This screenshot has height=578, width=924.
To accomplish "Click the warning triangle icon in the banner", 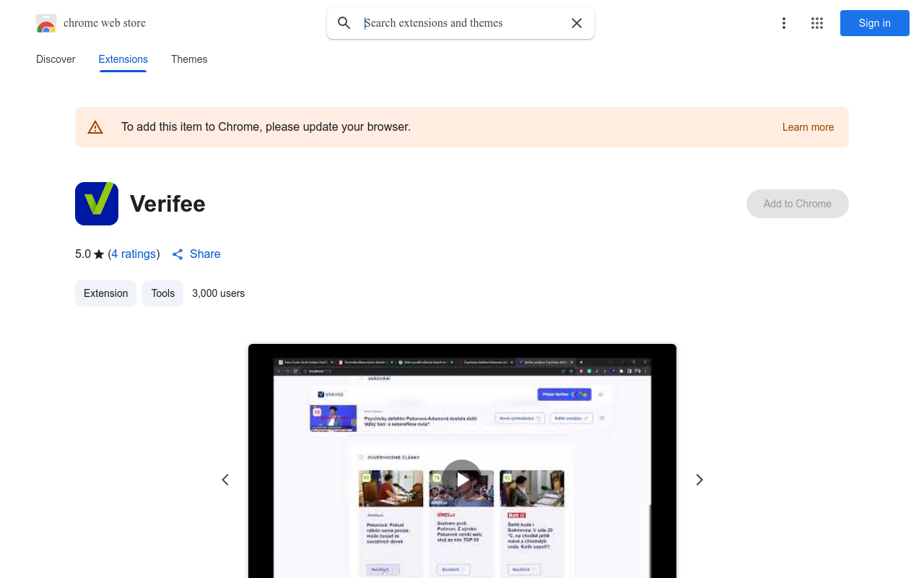I will click(x=95, y=127).
